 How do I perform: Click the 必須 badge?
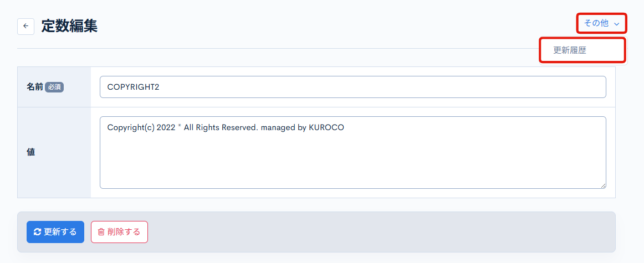[x=54, y=87]
